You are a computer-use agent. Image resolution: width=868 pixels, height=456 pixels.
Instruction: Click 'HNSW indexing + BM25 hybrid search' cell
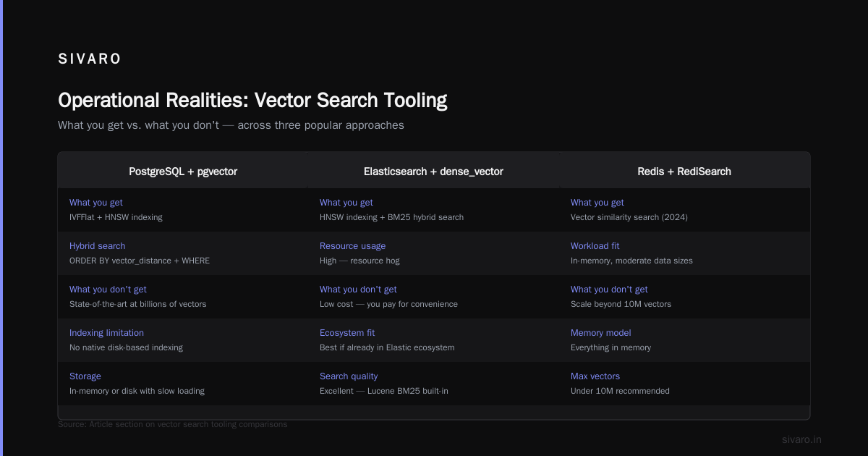[391, 217]
